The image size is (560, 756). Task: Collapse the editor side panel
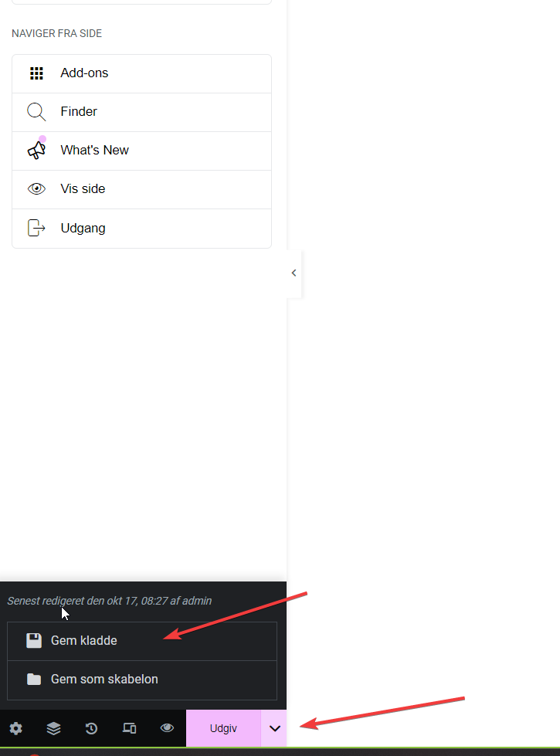(x=294, y=273)
